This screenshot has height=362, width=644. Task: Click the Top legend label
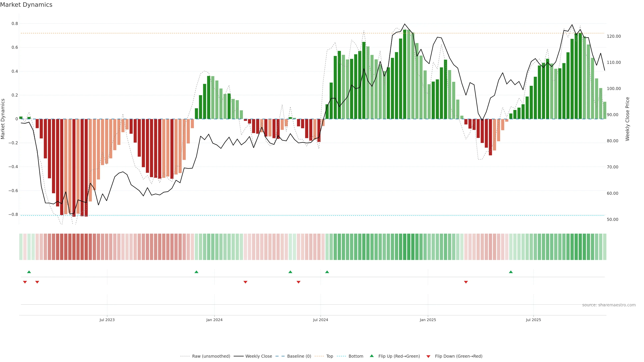[x=330, y=356]
